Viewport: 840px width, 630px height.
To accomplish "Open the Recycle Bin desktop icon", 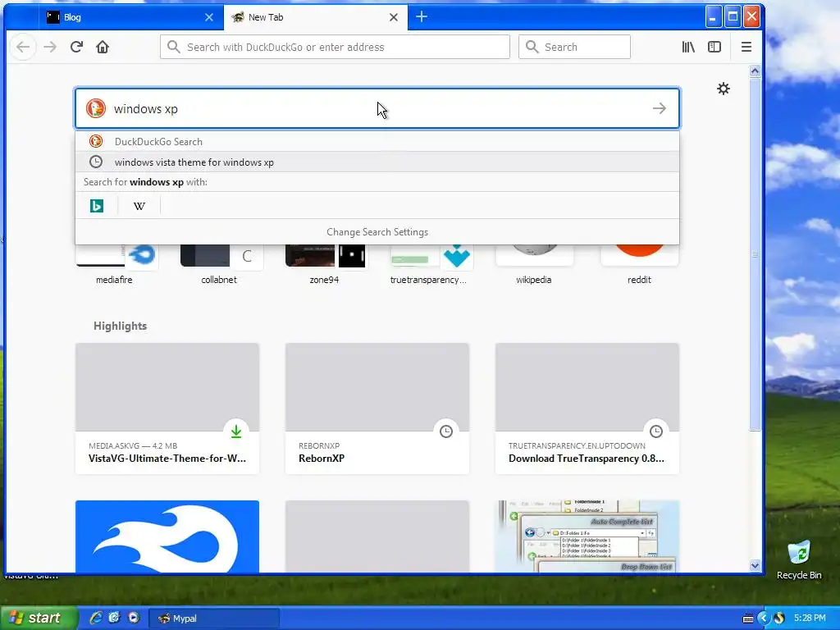I will [x=799, y=559].
